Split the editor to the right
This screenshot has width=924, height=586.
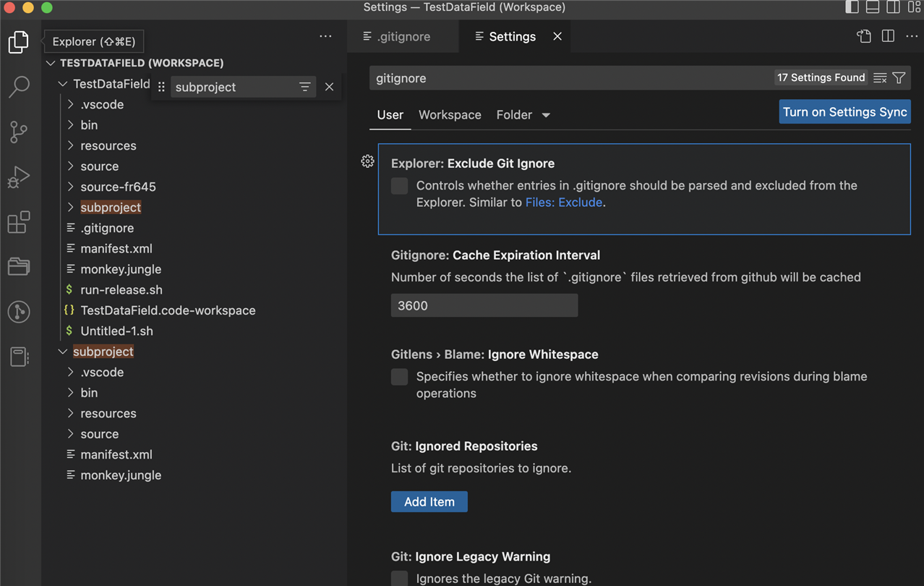click(888, 36)
